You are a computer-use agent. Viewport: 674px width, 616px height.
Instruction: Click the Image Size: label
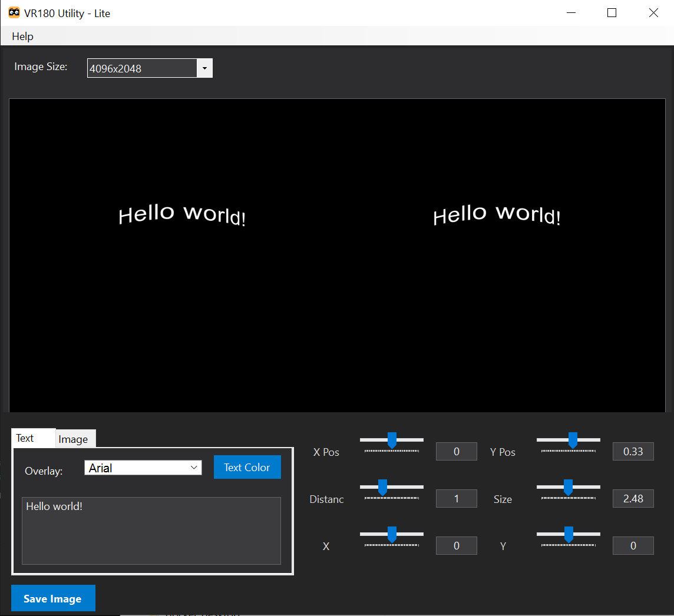[x=41, y=67]
